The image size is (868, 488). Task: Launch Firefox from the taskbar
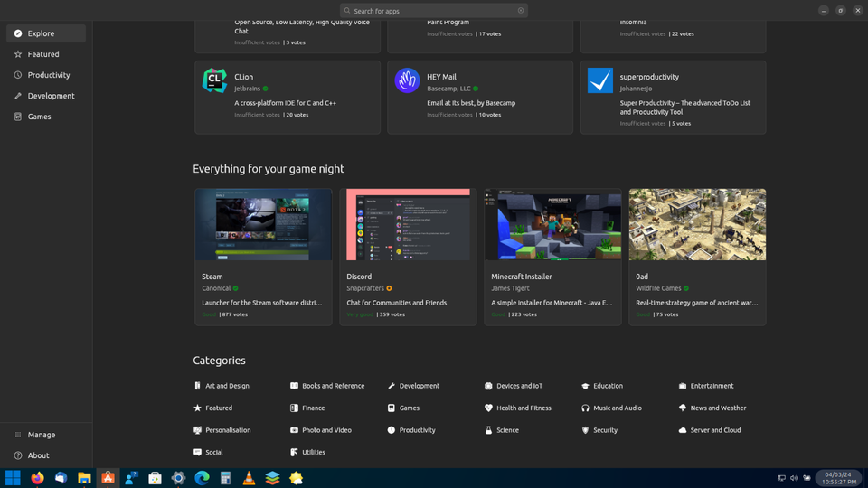tap(37, 478)
